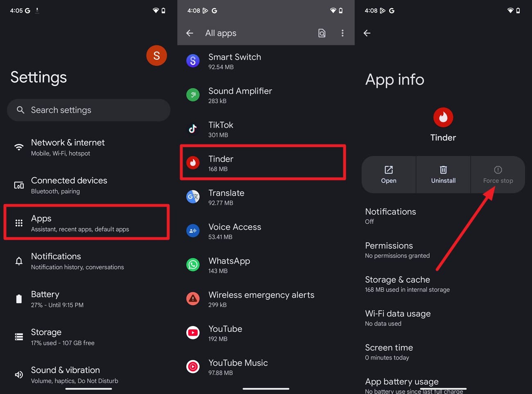Tap Uninstall for Tinder
The image size is (532, 394).
[x=443, y=175]
